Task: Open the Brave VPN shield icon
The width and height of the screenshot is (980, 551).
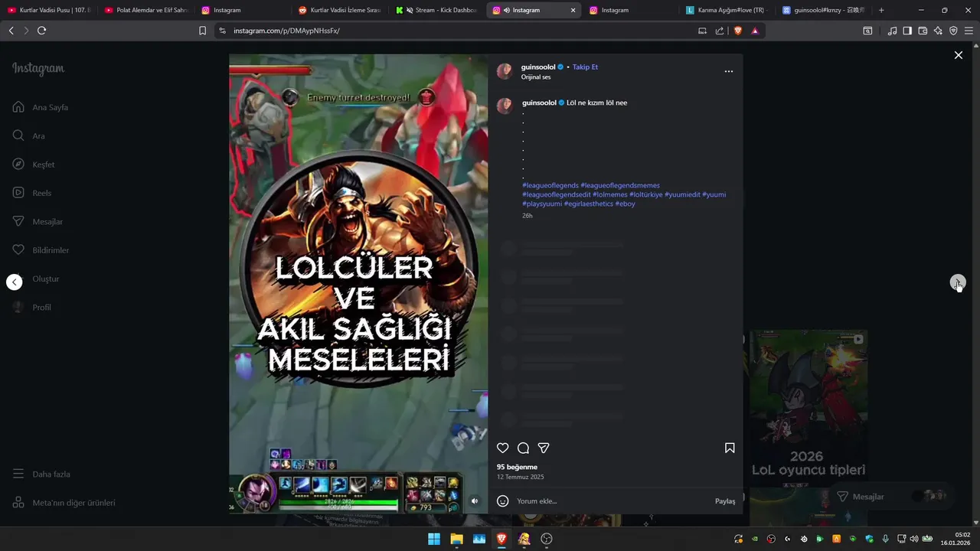Action: click(x=953, y=31)
